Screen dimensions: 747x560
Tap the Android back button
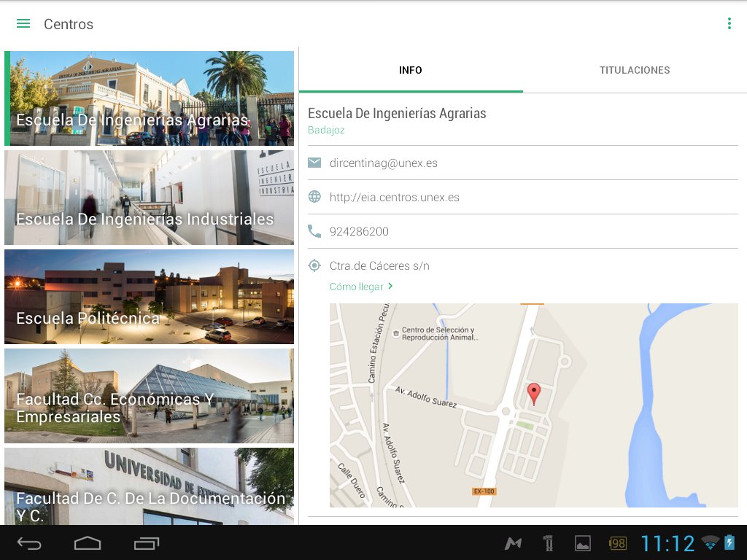tap(29, 543)
